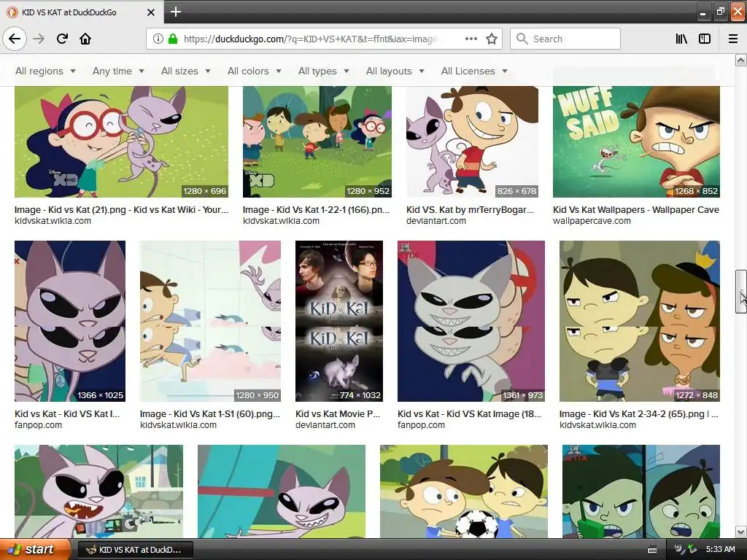
Task: Open the Firefox hamburger menu
Action: point(733,39)
